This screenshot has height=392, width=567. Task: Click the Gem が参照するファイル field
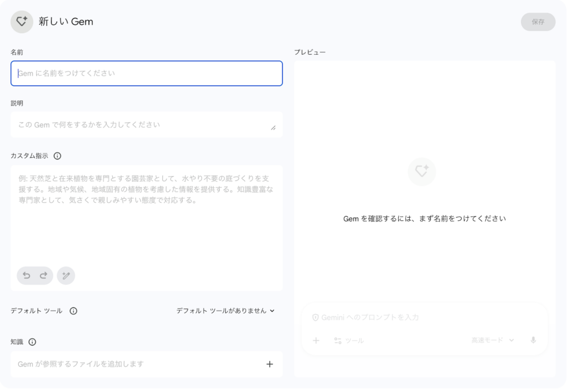pyautogui.click(x=133, y=364)
